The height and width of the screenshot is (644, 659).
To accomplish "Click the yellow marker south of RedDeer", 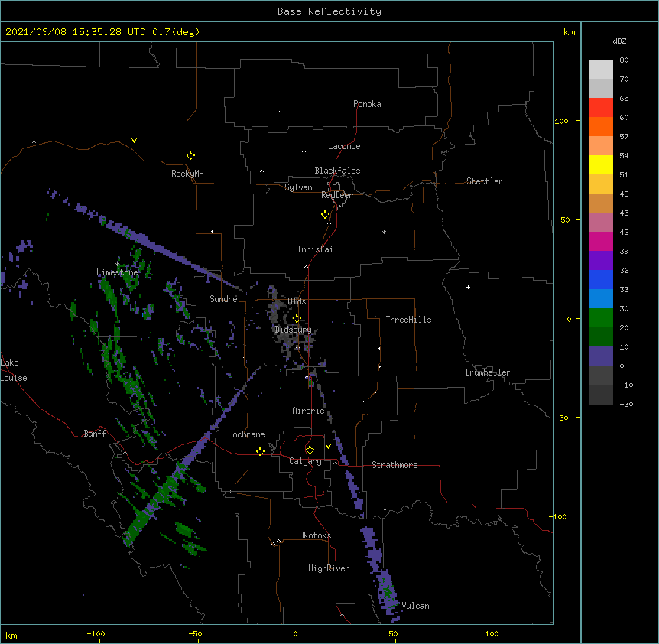I will (325, 214).
